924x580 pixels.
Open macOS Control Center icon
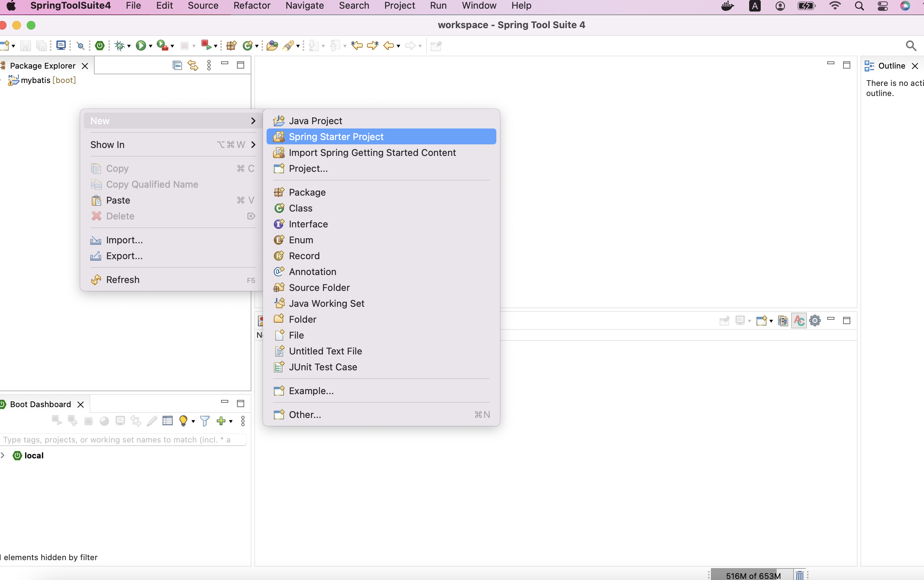tap(882, 6)
